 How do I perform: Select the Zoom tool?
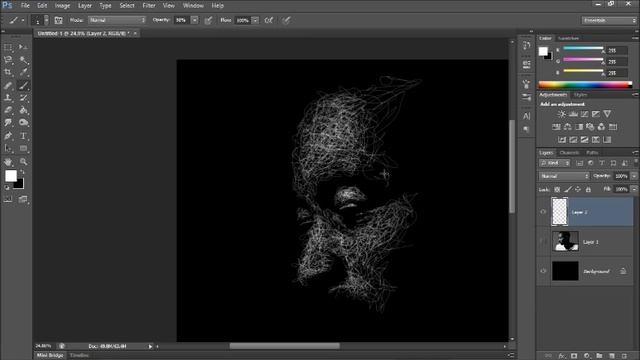coord(23,162)
